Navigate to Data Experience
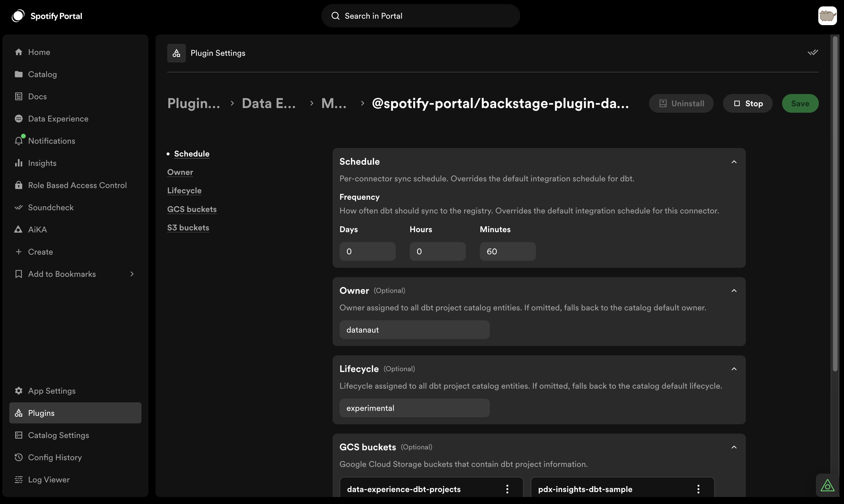Image resolution: width=844 pixels, height=504 pixels. pyautogui.click(x=75, y=119)
